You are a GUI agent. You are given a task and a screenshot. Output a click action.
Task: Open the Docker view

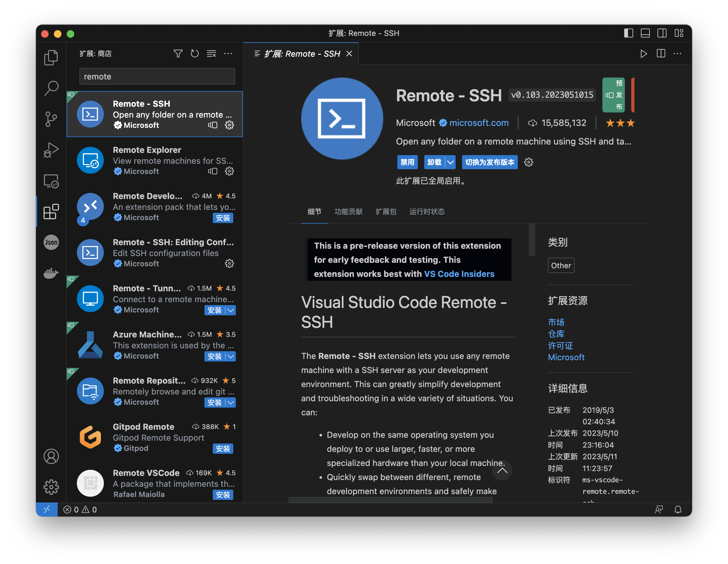51,273
